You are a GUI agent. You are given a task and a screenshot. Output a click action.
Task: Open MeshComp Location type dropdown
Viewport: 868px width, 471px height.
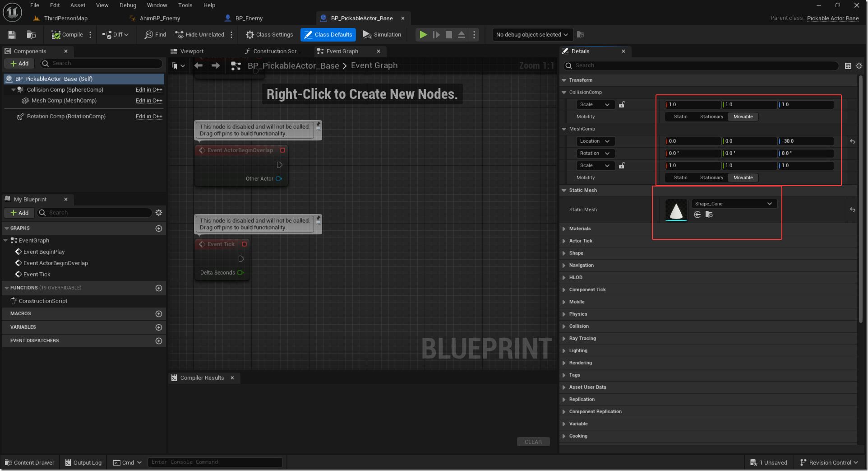(595, 141)
